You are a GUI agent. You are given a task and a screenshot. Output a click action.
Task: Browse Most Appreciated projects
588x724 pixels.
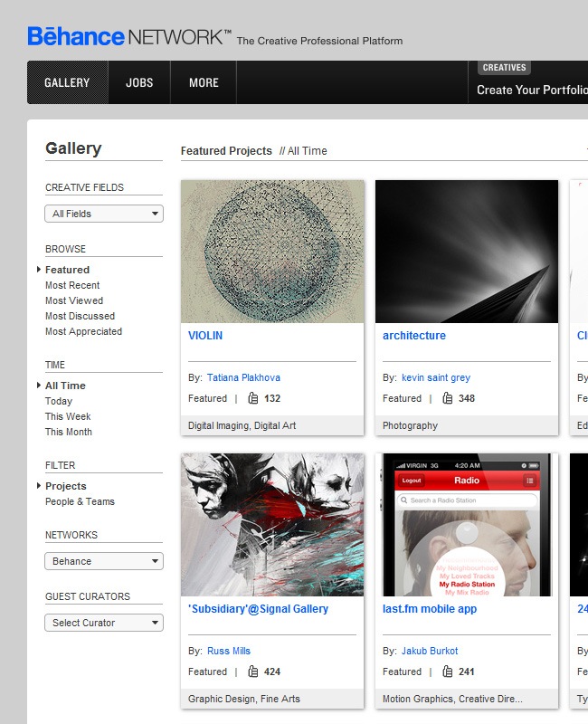(83, 331)
